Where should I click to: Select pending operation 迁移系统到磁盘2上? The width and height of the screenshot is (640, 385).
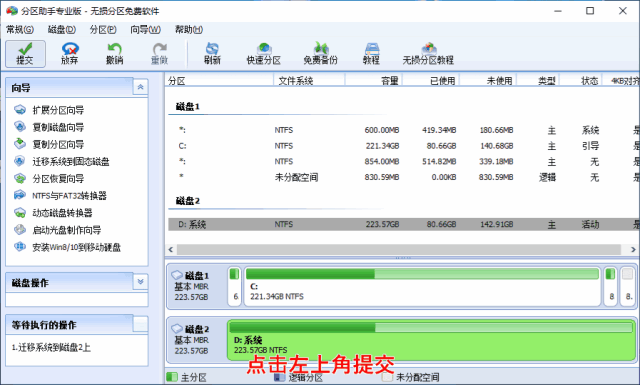point(51,347)
